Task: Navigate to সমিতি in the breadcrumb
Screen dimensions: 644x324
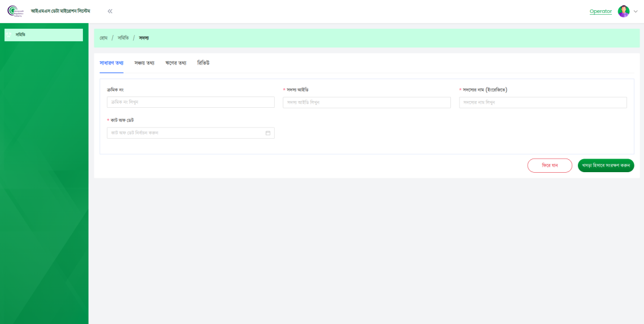Action: (x=123, y=38)
